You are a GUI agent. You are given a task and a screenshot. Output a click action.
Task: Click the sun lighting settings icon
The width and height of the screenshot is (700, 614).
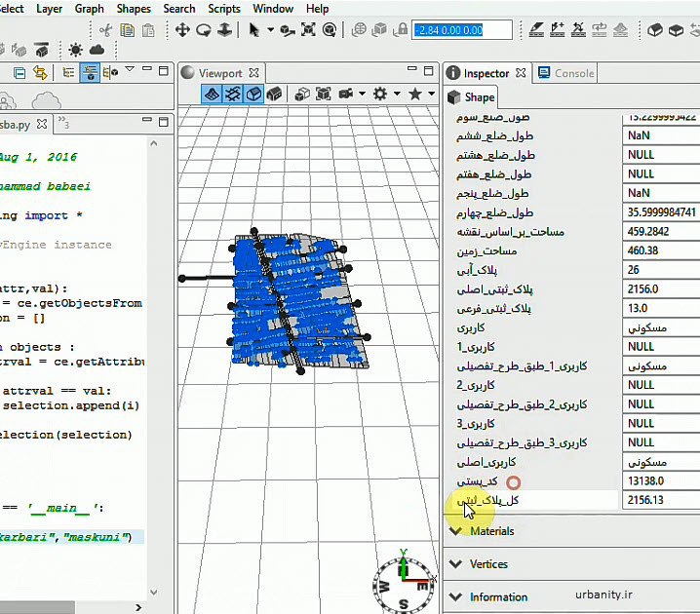point(75,50)
